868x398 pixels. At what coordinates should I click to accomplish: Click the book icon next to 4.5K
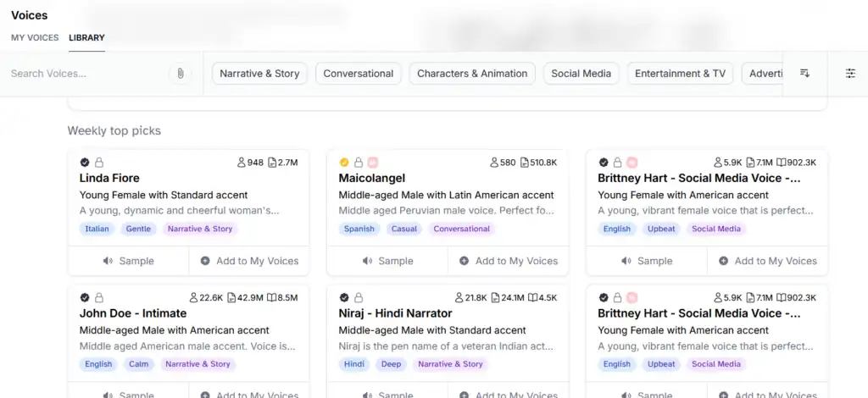click(532, 298)
